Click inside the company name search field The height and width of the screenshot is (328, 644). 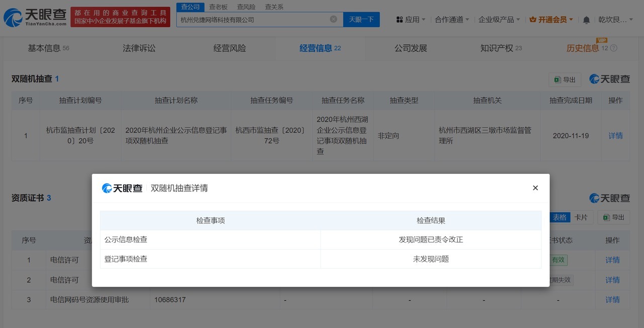point(252,19)
